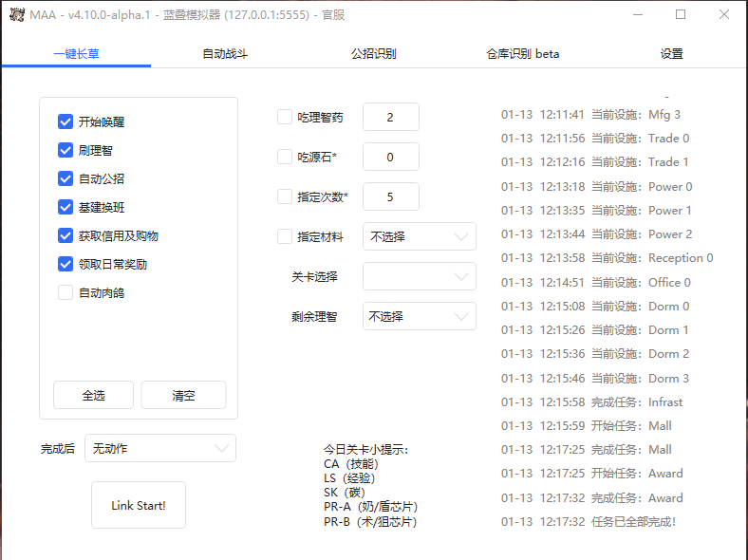The image size is (748, 560).
Task: Click the 全选 button
Action: [93, 395]
